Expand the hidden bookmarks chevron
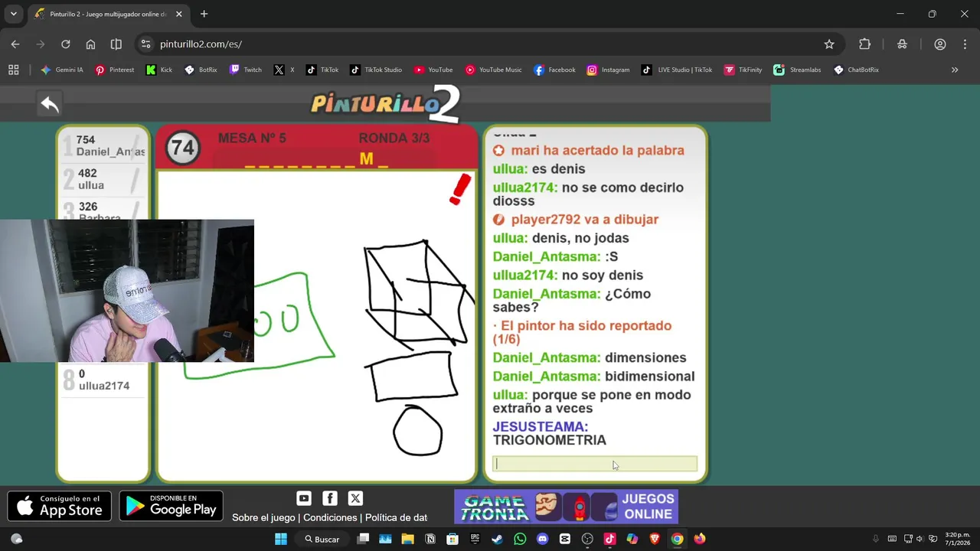980x551 pixels. click(955, 70)
